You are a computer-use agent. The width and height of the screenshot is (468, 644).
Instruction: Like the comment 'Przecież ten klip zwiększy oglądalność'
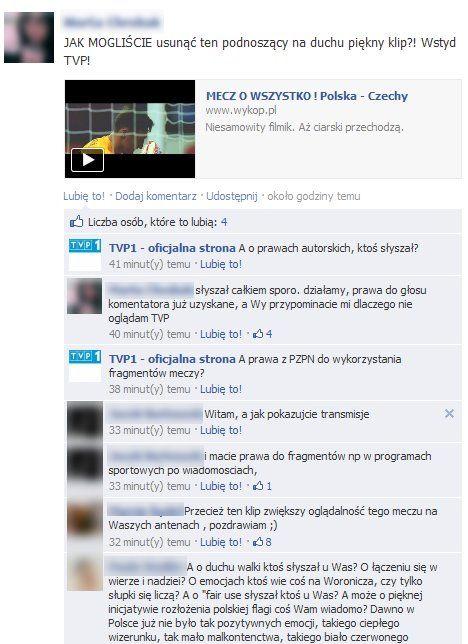tap(221, 542)
